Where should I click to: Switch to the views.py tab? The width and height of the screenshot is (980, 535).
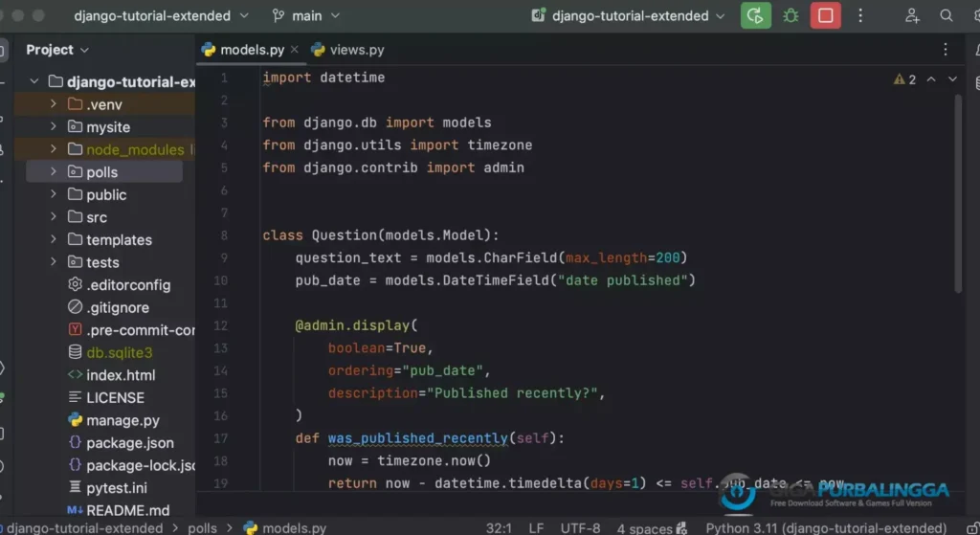(x=348, y=50)
